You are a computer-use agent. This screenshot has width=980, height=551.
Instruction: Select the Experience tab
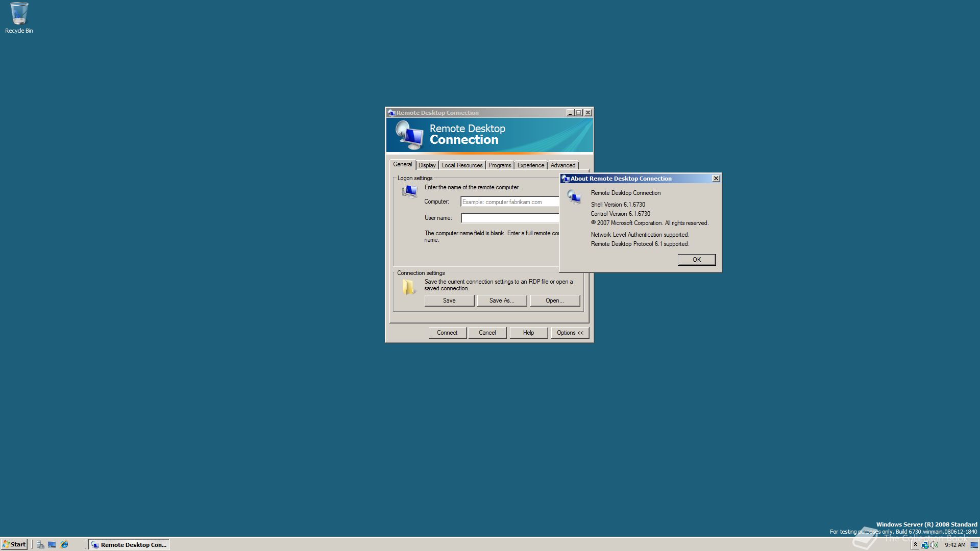point(531,165)
